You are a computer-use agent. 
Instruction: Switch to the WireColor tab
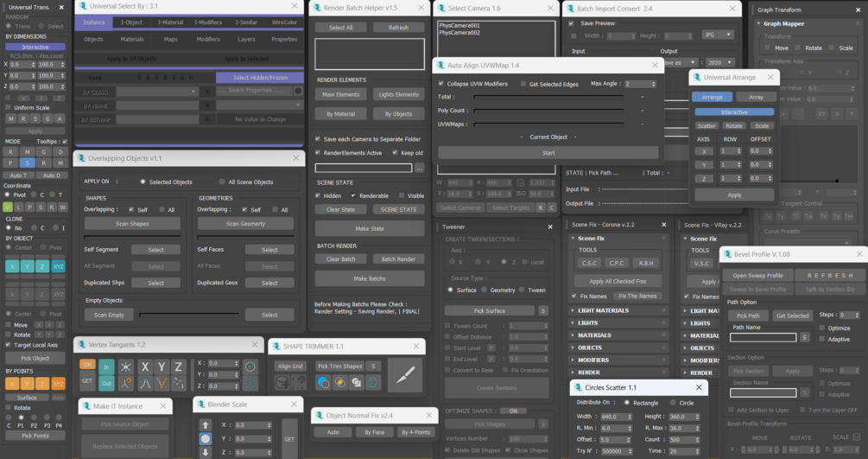pos(284,22)
